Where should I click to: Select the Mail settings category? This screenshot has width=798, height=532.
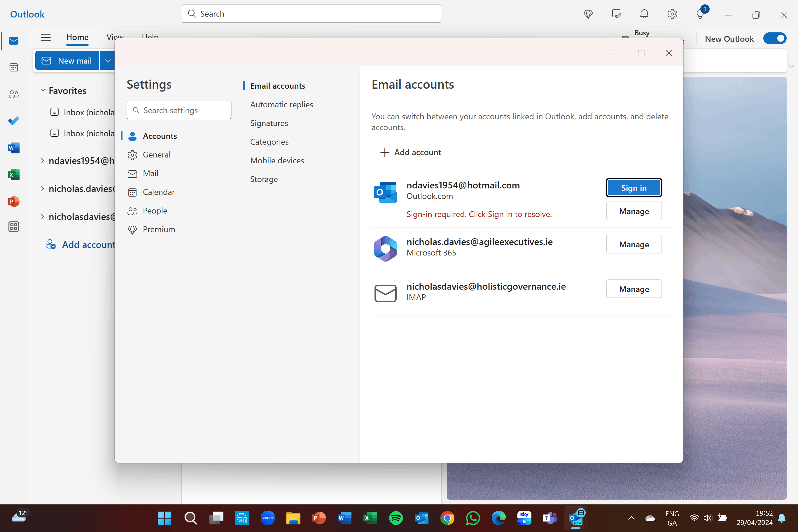point(150,173)
